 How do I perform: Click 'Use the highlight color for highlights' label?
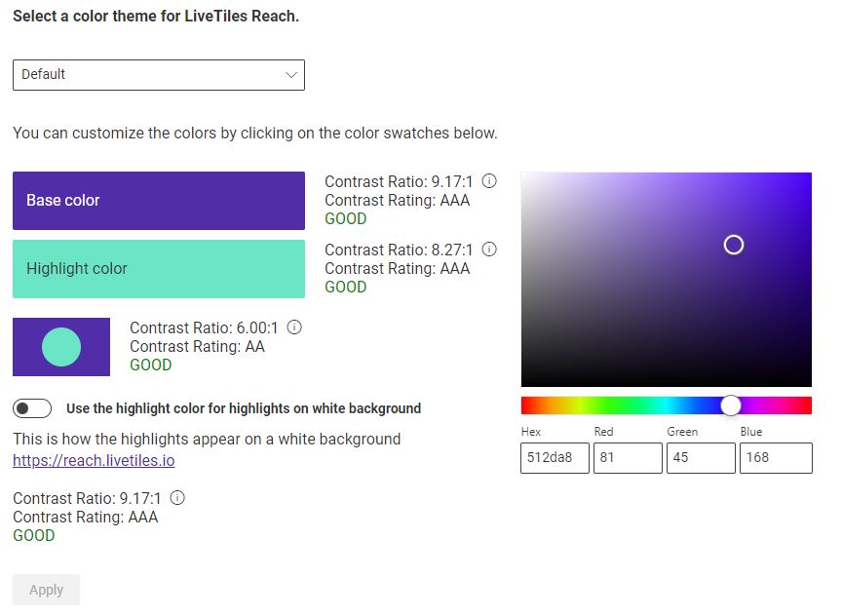(244, 408)
